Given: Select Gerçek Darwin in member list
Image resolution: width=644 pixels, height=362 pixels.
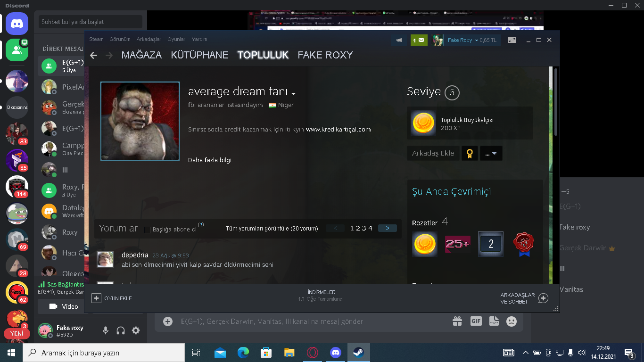Looking at the screenshot, I should pos(583,248).
